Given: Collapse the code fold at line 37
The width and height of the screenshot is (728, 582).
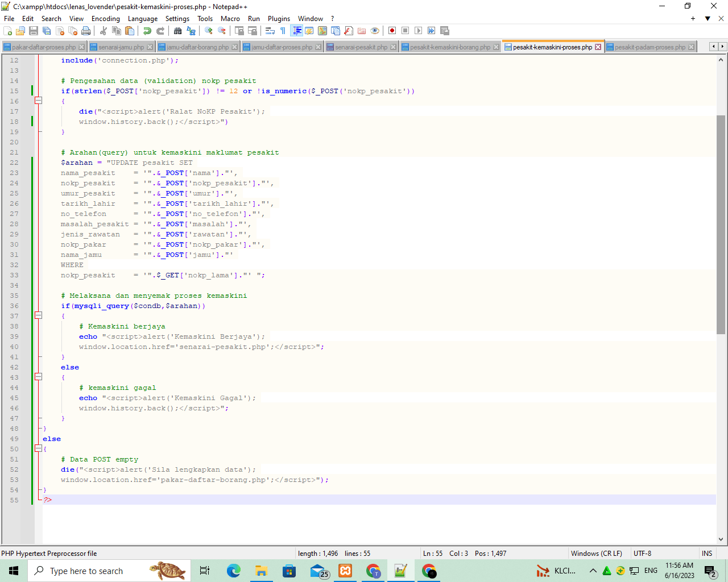Looking at the screenshot, I should pos(39,315).
